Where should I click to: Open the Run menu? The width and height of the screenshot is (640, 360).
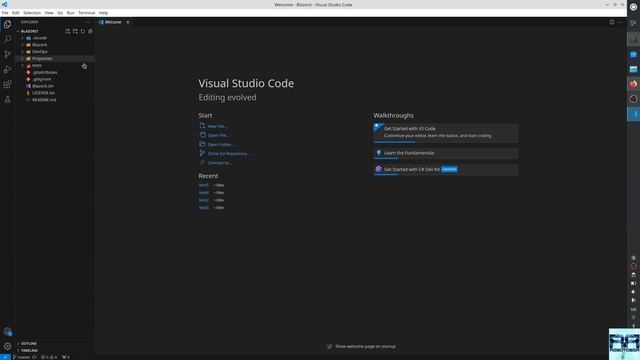pyautogui.click(x=71, y=13)
